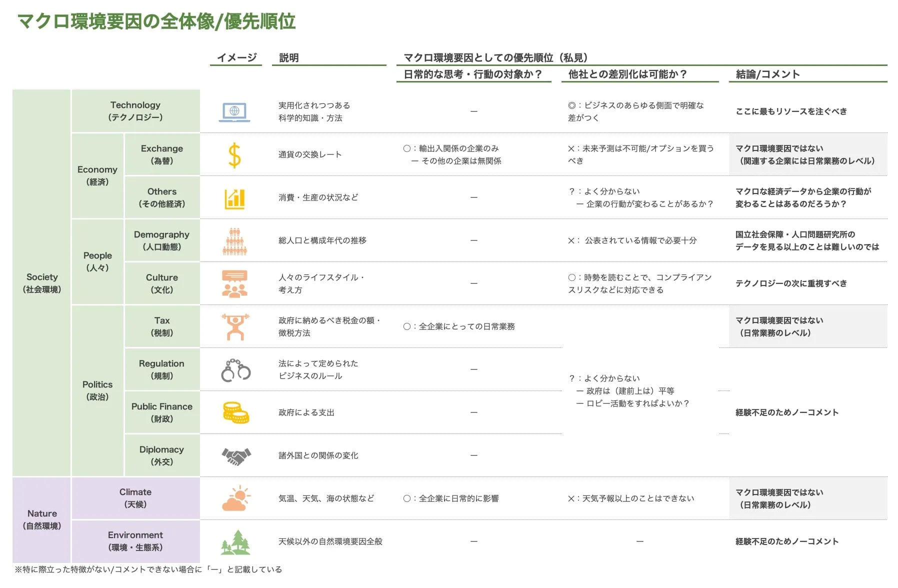Collapse the Politics (政治) group row

click(x=98, y=390)
